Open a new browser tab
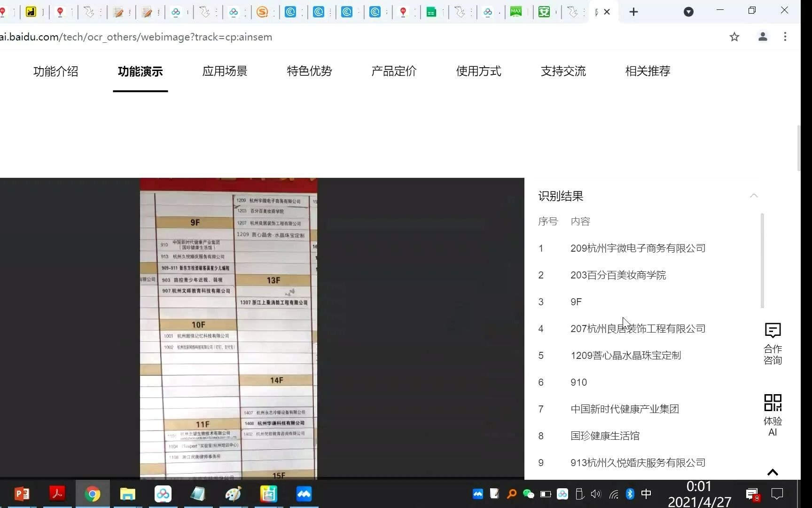 tap(633, 12)
